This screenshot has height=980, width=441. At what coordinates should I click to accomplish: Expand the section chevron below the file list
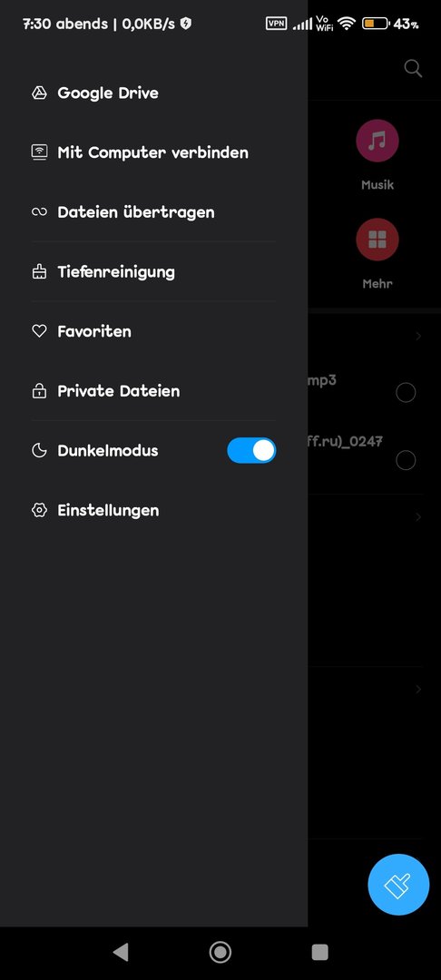(x=418, y=517)
